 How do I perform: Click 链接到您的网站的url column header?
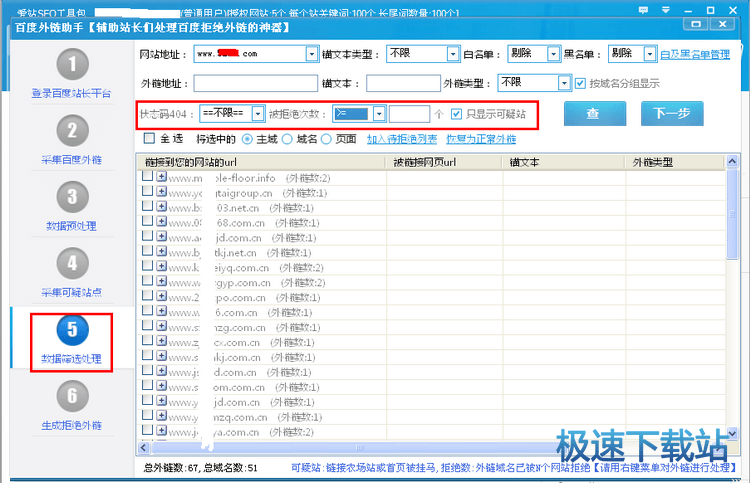[261, 163]
